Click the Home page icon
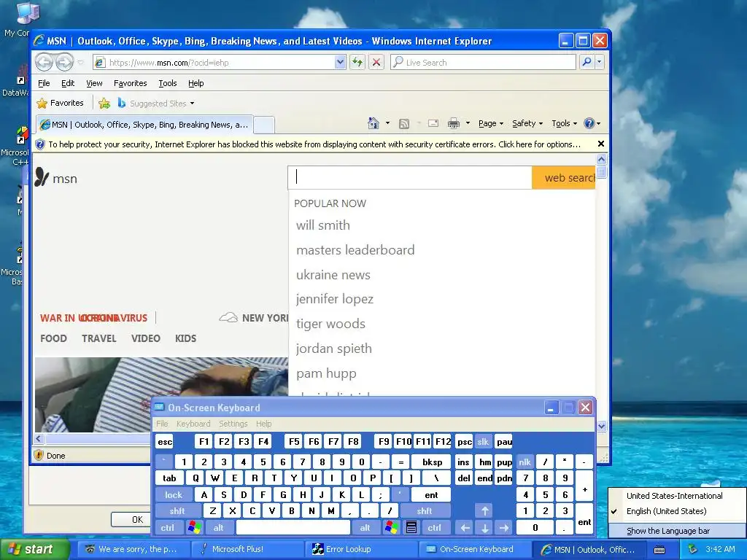 [373, 123]
